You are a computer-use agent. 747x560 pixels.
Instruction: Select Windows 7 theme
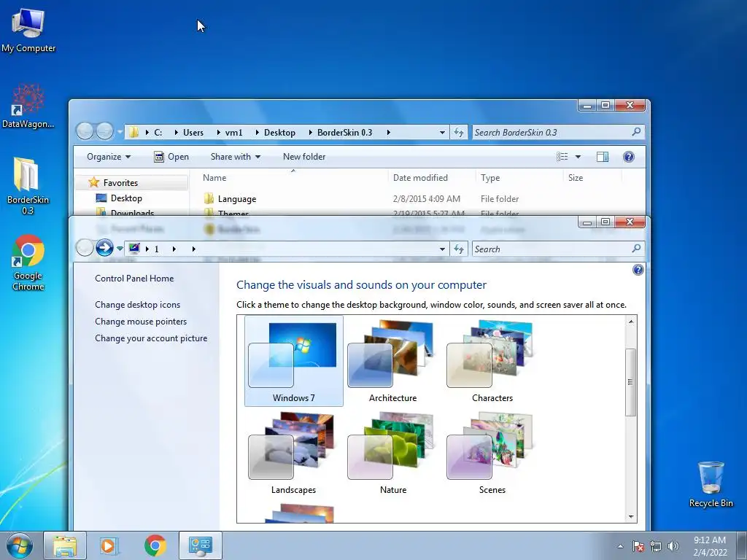(294, 362)
